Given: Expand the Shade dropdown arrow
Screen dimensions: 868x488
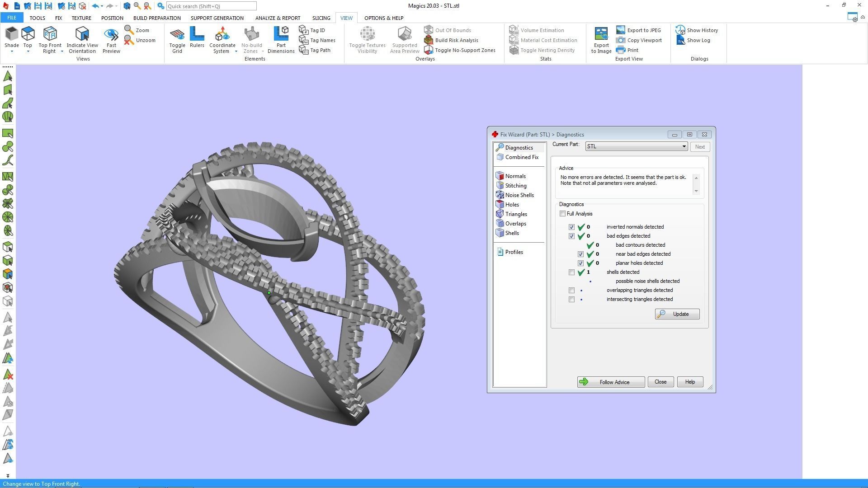Looking at the screenshot, I should [12, 52].
